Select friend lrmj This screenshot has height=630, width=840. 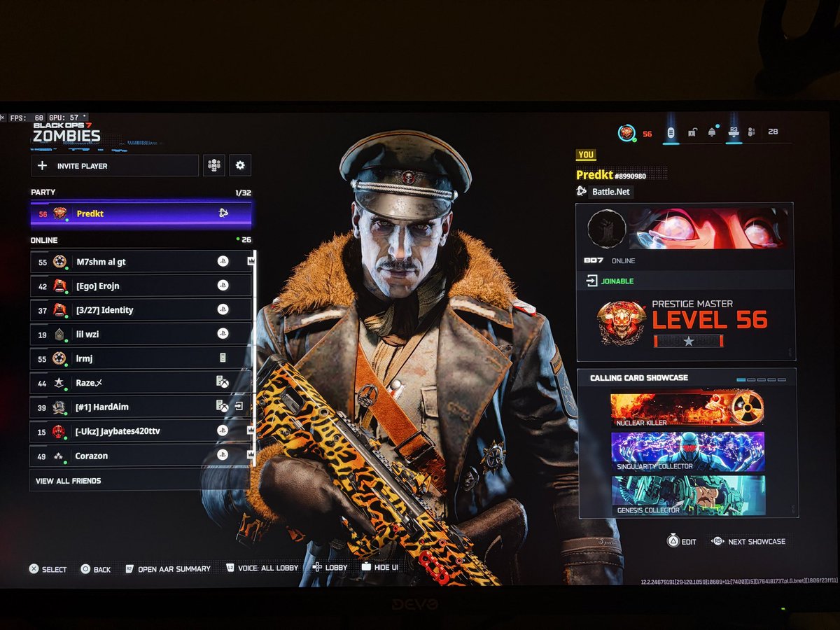pyautogui.click(x=141, y=358)
